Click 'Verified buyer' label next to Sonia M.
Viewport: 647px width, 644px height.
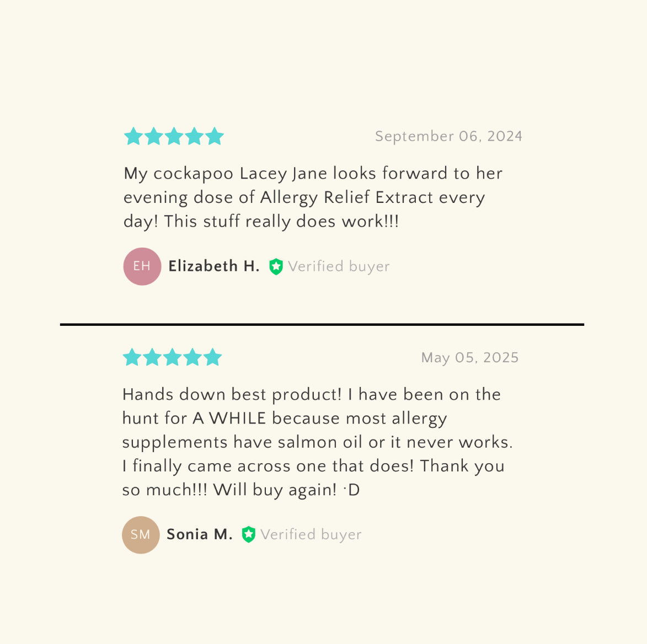click(x=311, y=535)
